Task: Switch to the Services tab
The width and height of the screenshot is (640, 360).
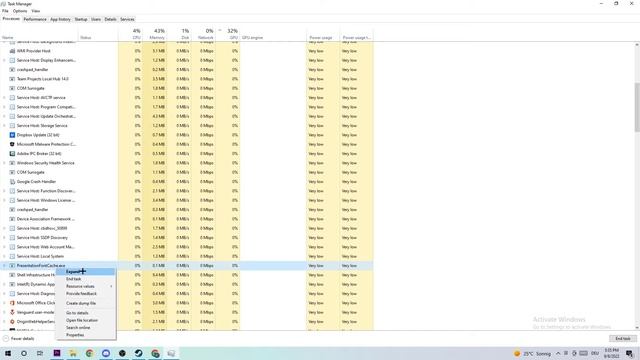Action: (x=127, y=19)
